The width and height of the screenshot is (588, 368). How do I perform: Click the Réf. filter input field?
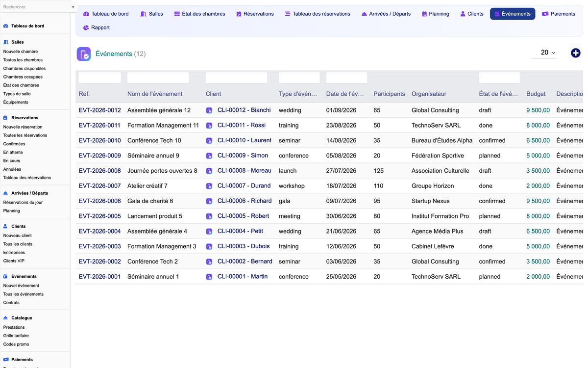(x=100, y=78)
